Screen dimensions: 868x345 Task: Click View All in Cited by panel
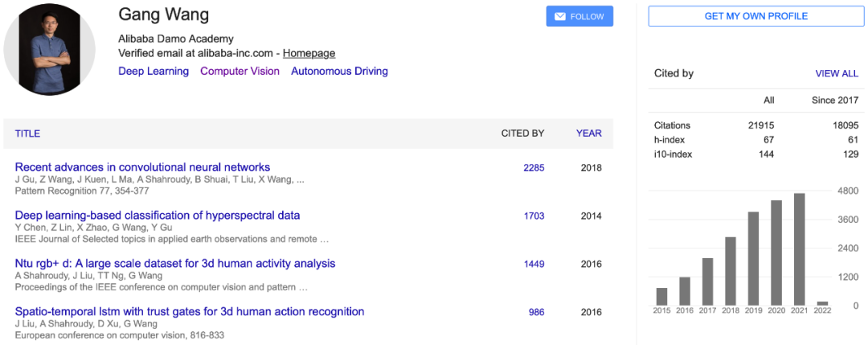click(x=837, y=73)
